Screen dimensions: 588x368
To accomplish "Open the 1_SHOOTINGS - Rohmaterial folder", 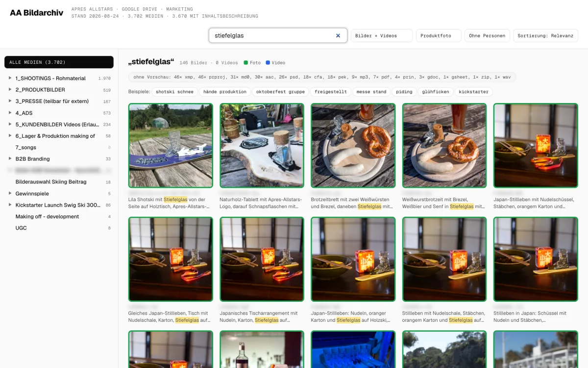I will [50, 78].
